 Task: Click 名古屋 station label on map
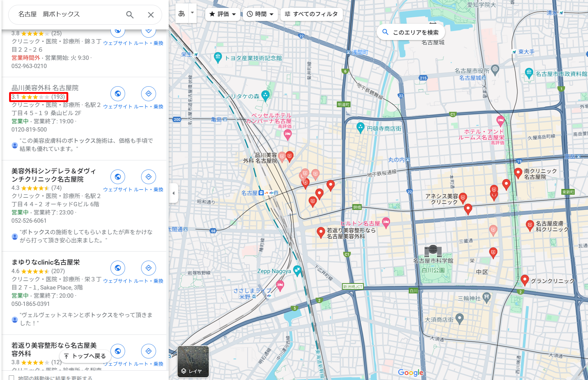(249, 193)
